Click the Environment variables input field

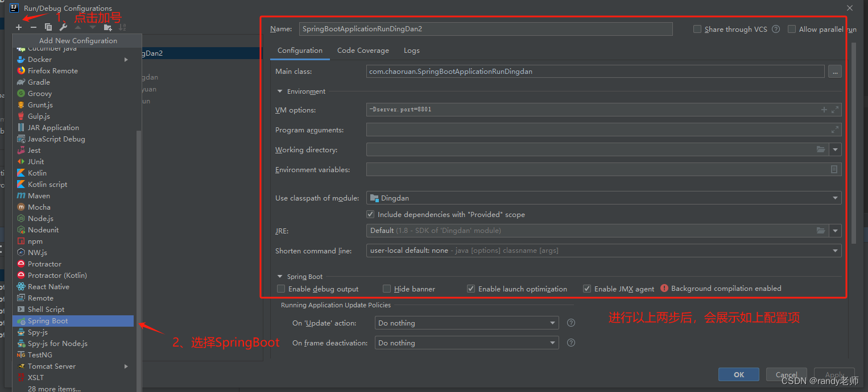point(604,169)
